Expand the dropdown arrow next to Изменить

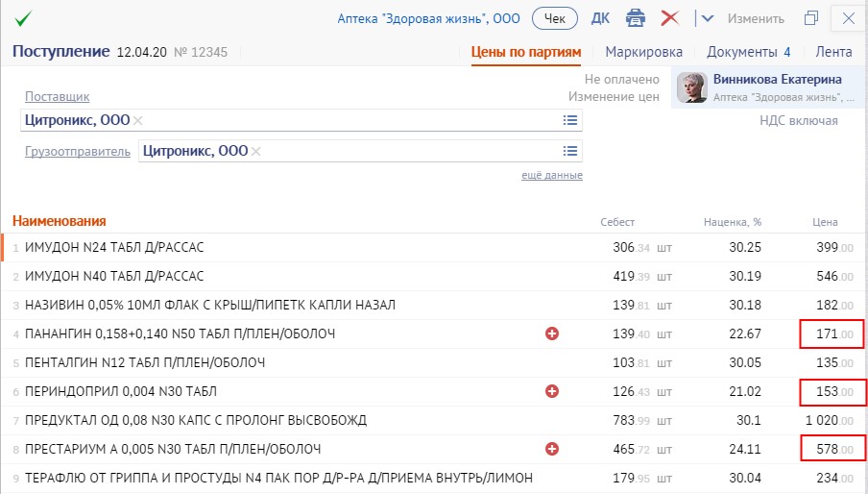[x=708, y=18]
